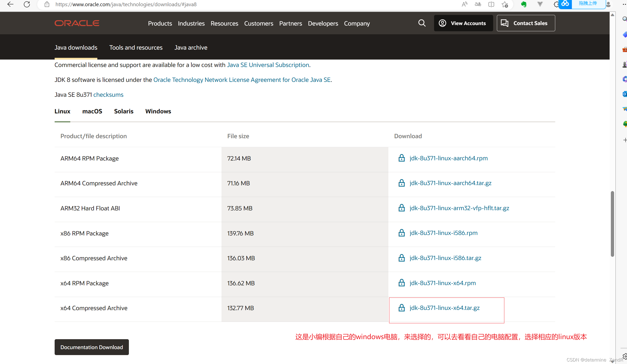Open the Java archive tab

coord(191,47)
